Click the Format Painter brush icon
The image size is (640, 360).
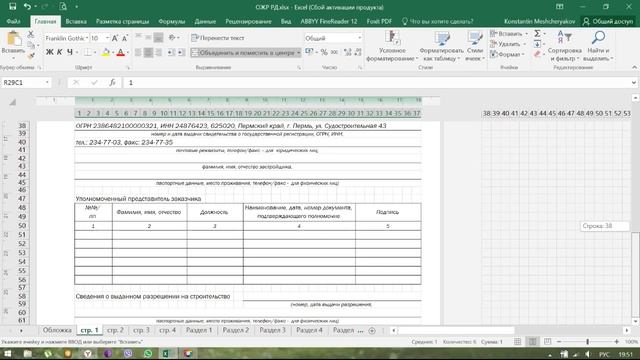31,56
